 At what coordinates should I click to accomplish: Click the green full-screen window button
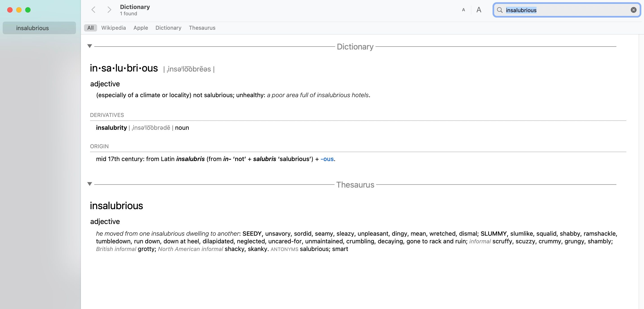28,10
